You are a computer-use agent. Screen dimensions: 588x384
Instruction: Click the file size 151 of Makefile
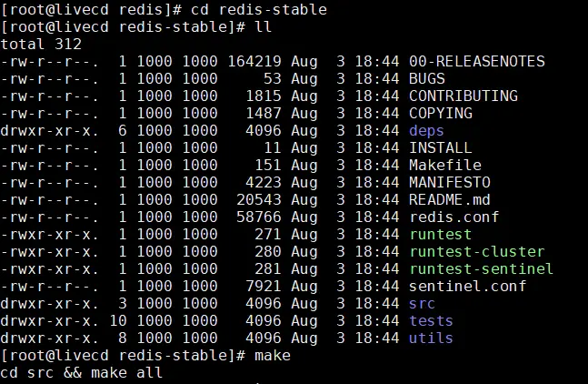pos(268,165)
